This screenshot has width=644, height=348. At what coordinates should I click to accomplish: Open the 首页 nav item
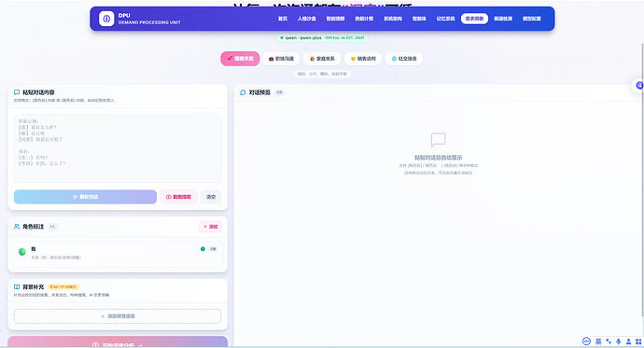pos(283,19)
